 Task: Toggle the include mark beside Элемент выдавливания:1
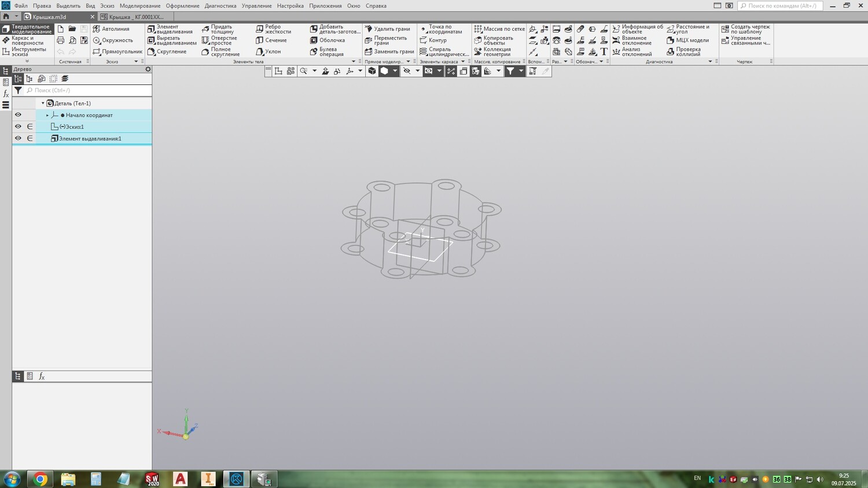[x=30, y=138]
